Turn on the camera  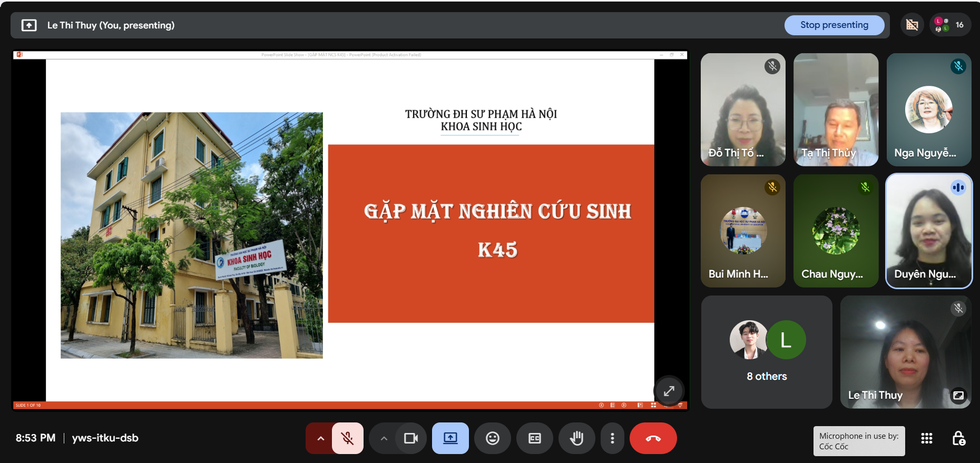(x=410, y=438)
